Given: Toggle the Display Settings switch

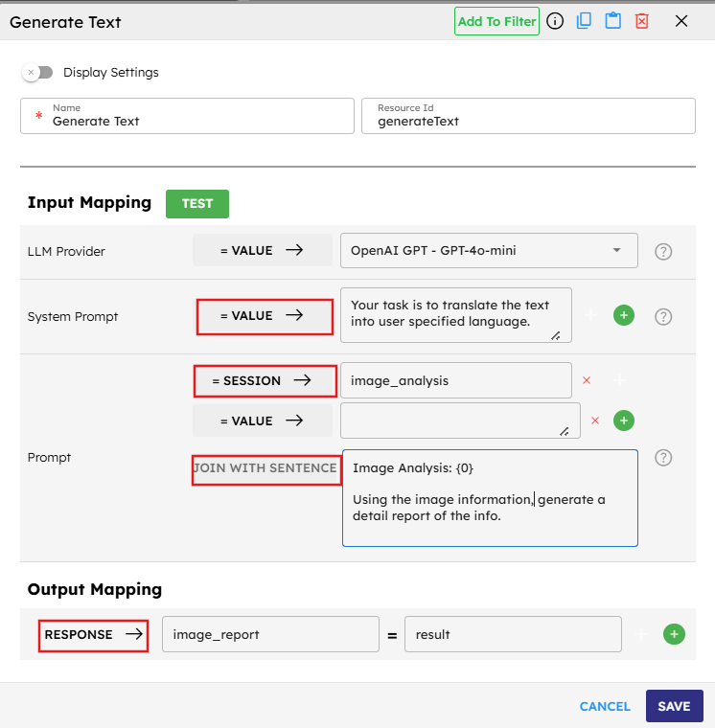Looking at the screenshot, I should click(38, 73).
